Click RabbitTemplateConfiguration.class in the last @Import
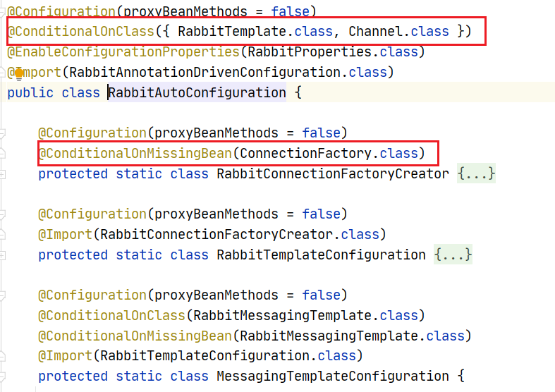This screenshot has height=392, width=555. [232, 355]
